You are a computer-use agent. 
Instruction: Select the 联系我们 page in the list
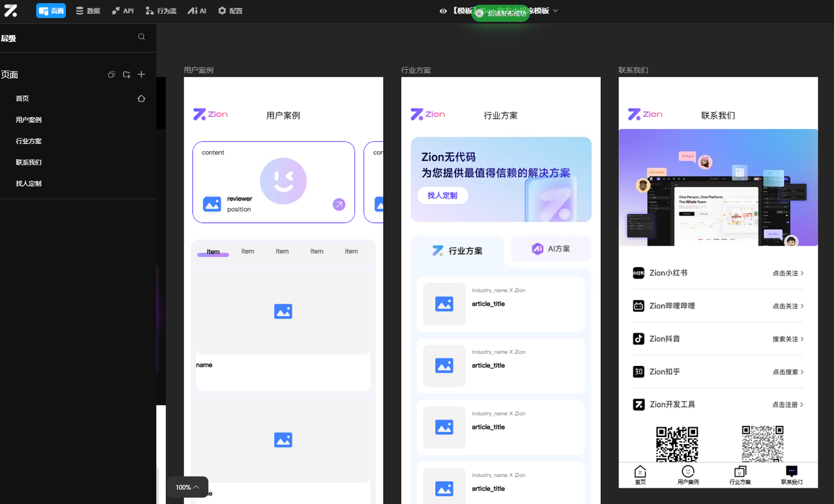pyautogui.click(x=29, y=162)
